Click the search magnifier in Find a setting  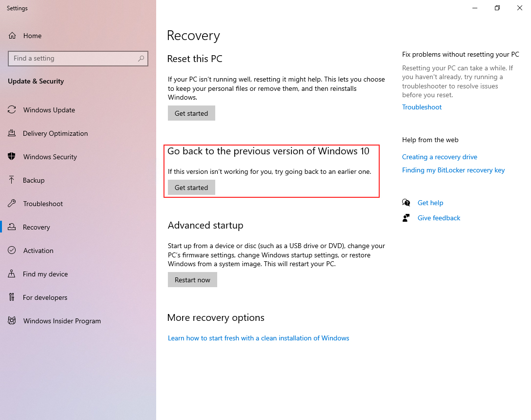pos(141,59)
